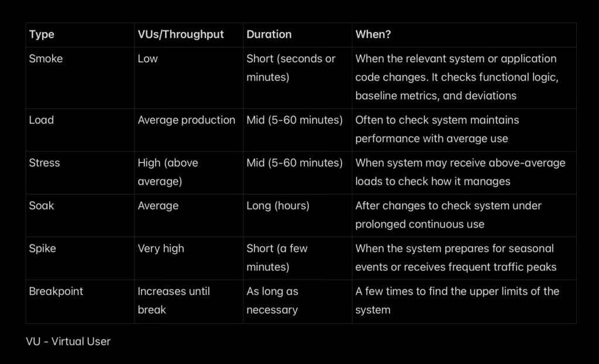Viewport: 599px width, 364px height.
Task: Click the Breakpoint test type cell
Action: [56, 291]
